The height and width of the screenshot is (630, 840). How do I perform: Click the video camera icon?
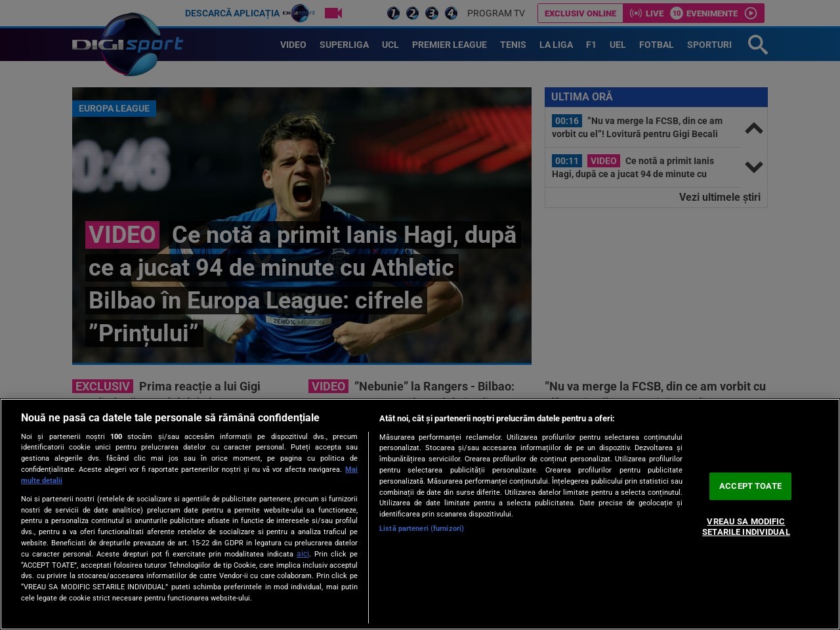pyautogui.click(x=333, y=13)
